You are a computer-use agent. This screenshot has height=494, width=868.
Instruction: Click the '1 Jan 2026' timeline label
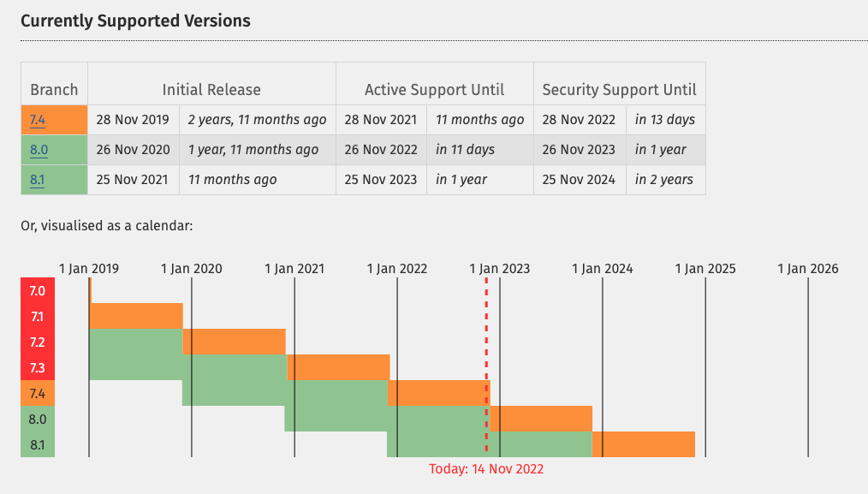[808, 269]
